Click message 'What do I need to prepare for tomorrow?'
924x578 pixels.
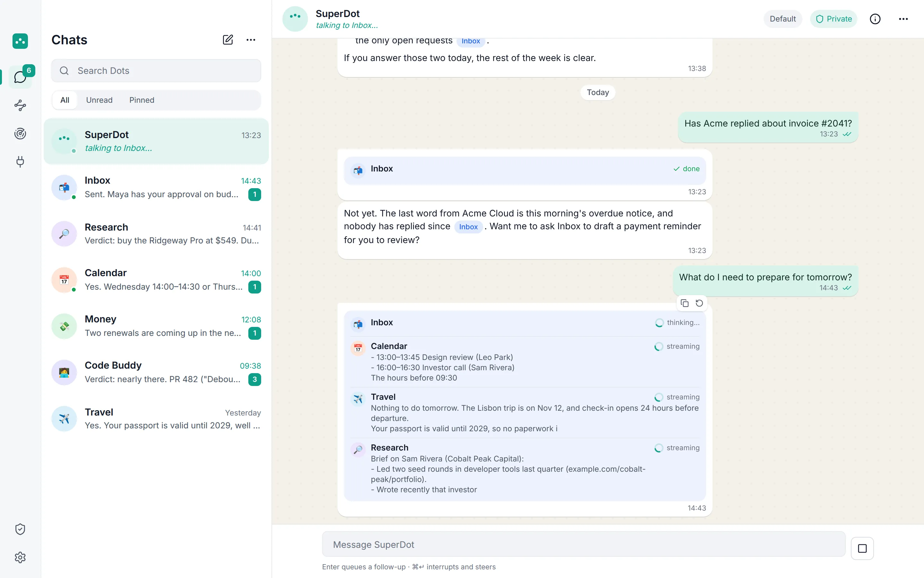(x=765, y=281)
